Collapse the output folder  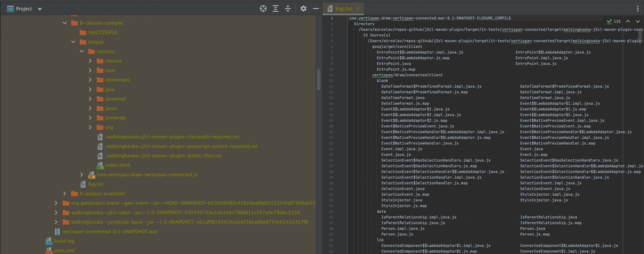tap(73, 42)
